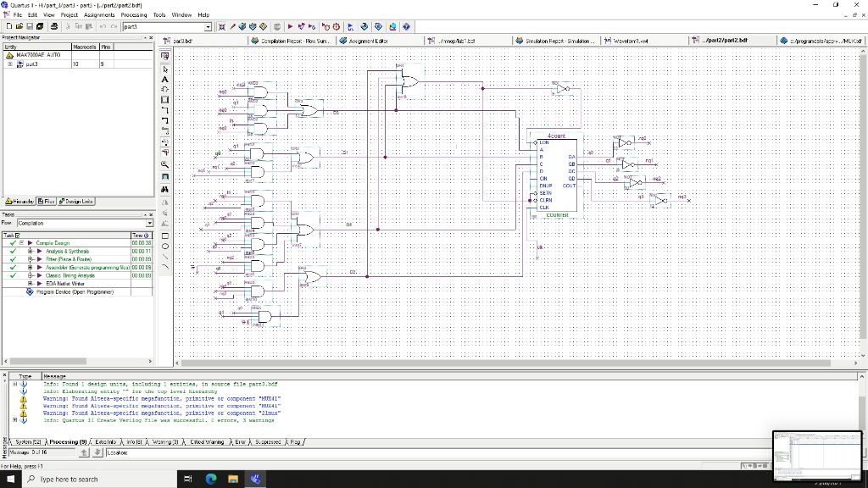Click the taskbar search box
This screenshot has width=868, height=488.
pyautogui.click(x=100, y=480)
